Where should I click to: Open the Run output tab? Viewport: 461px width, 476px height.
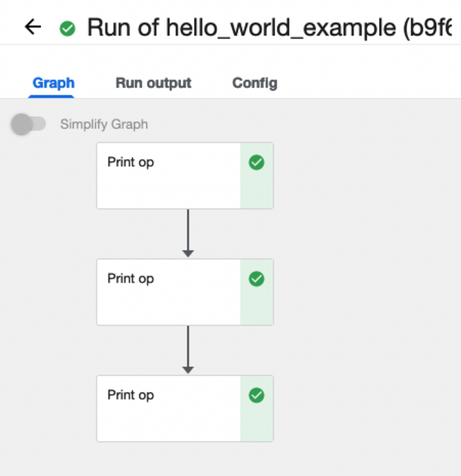153,83
